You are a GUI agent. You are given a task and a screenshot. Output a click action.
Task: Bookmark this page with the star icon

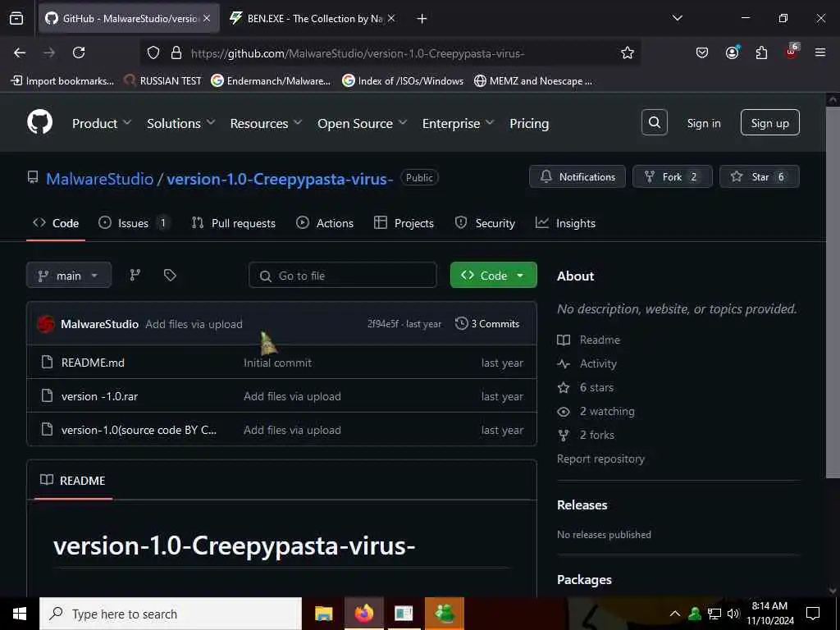(628, 52)
